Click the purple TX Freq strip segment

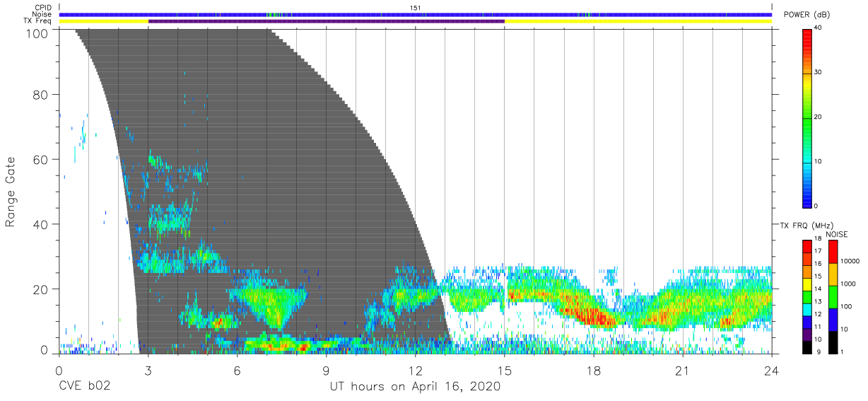point(326,21)
